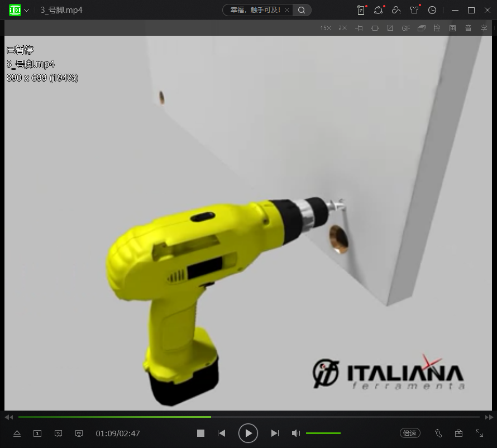Stop the video with the square button

click(x=200, y=433)
